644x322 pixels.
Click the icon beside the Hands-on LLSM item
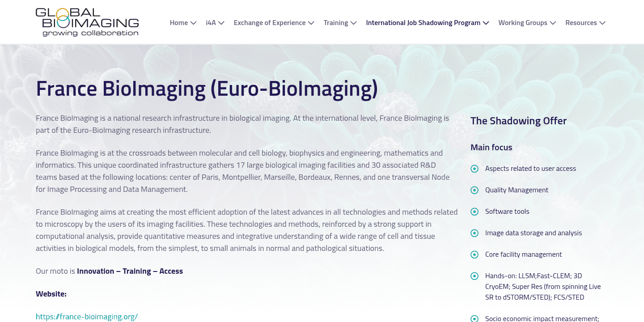pos(474,276)
